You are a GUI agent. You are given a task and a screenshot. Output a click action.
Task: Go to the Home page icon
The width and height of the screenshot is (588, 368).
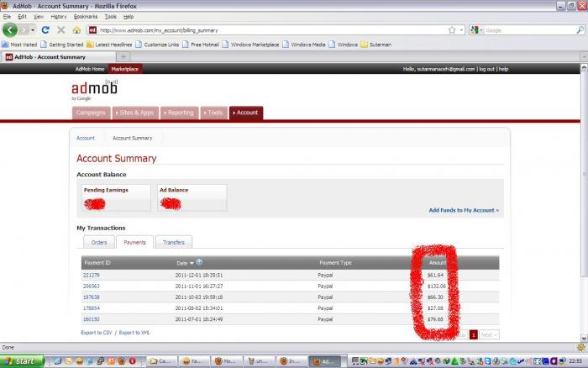coord(76,30)
